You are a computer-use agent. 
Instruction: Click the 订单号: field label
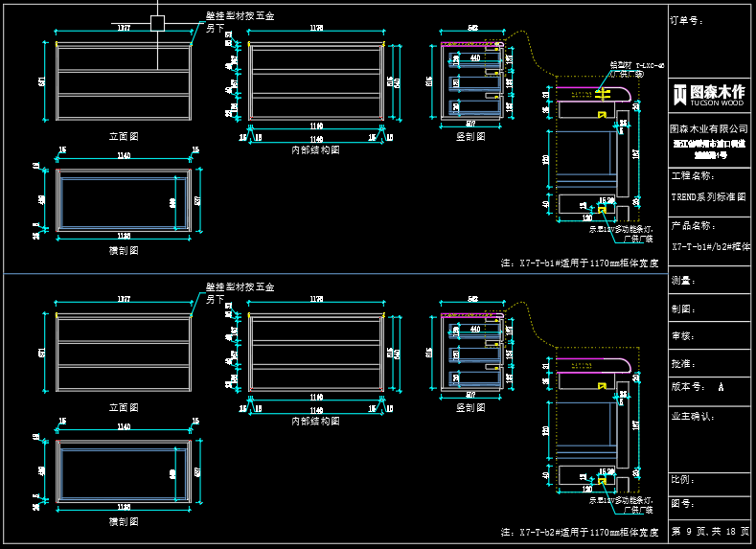pyautogui.click(x=687, y=21)
